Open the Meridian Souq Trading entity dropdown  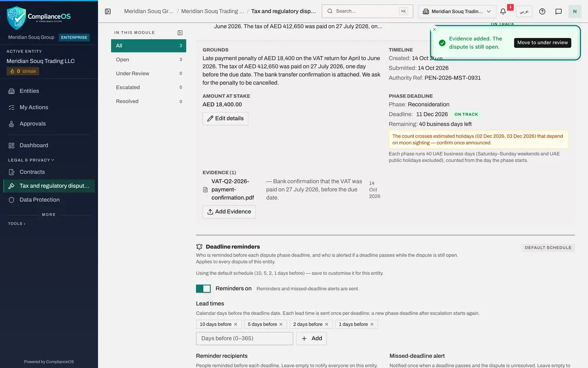click(x=457, y=11)
